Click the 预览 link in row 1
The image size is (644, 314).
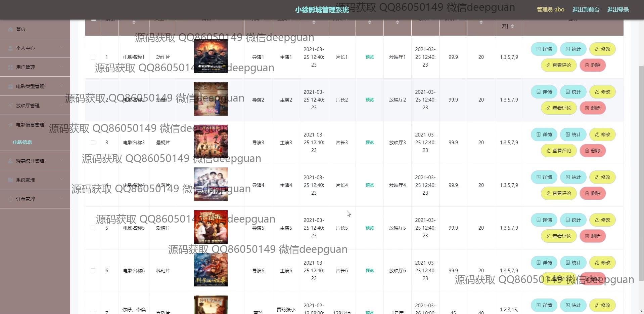click(x=370, y=57)
